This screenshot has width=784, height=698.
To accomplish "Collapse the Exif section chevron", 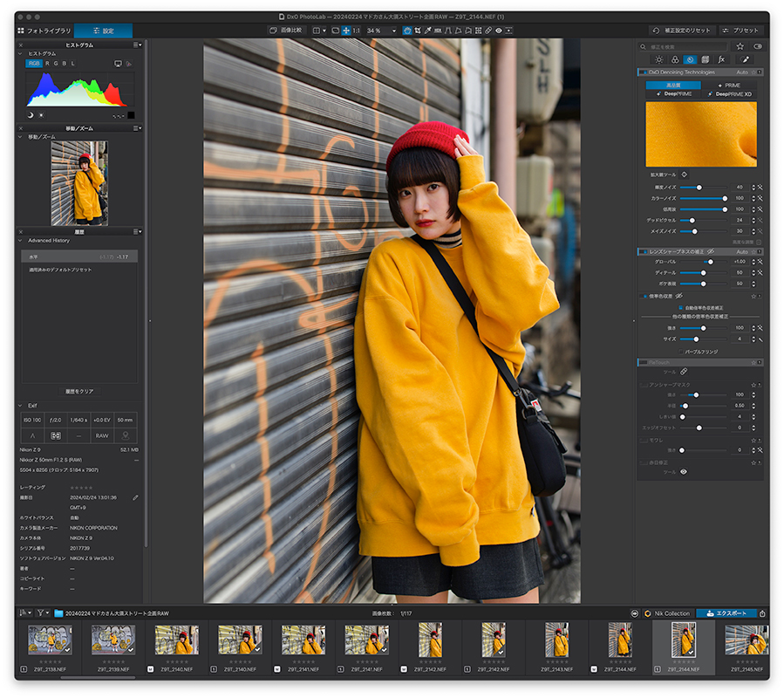I will coord(21,406).
